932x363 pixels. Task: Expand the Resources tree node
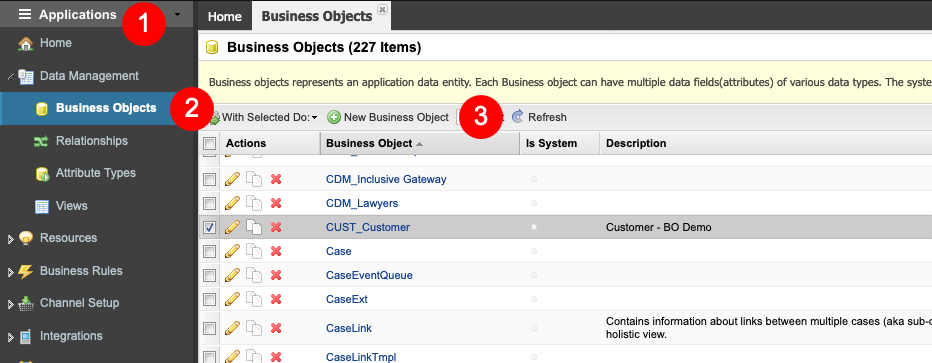pos(10,239)
